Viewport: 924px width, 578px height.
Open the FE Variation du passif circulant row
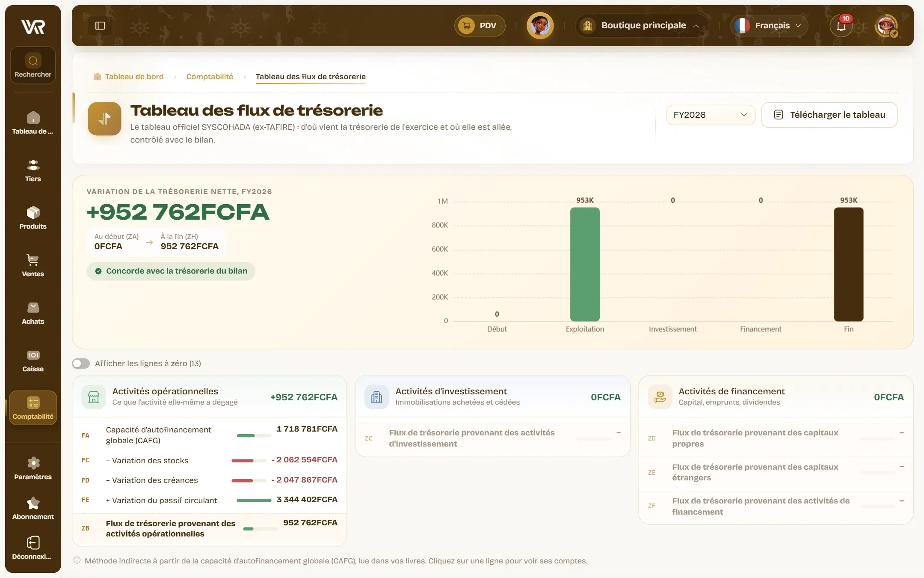pos(210,500)
